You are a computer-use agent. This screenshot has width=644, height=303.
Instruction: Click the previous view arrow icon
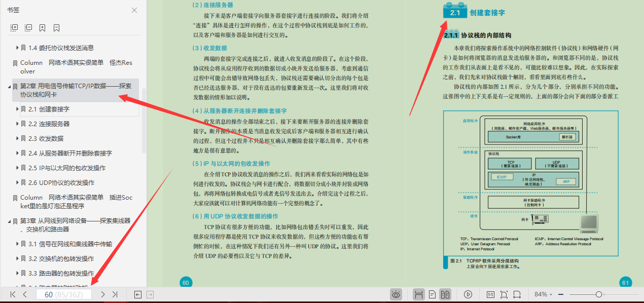point(137,294)
